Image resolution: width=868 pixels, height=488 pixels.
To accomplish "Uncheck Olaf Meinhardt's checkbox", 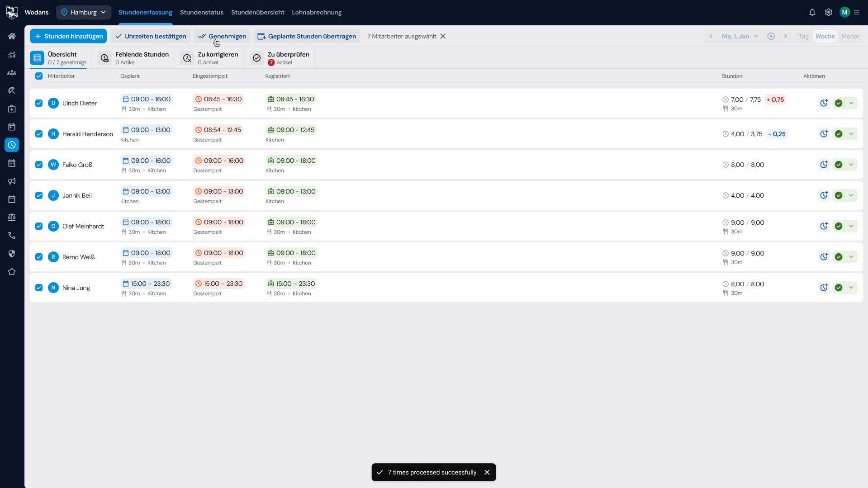I will point(39,226).
